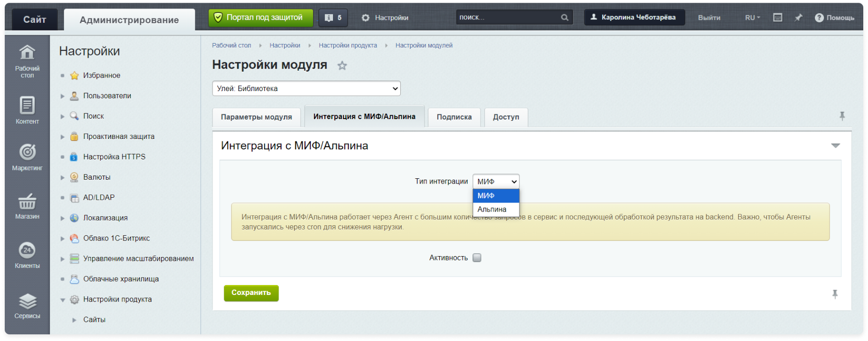Click Выйти to log out
868x341 pixels.
[709, 18]
